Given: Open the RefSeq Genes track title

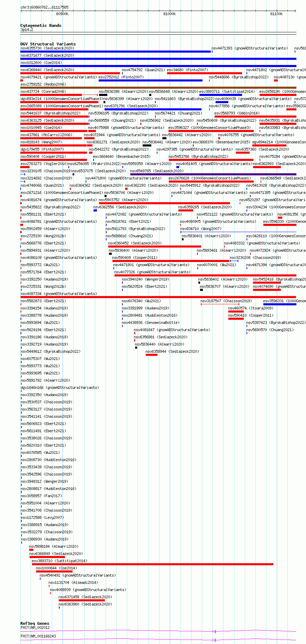Looking at the screenshot, I should 35,623.
